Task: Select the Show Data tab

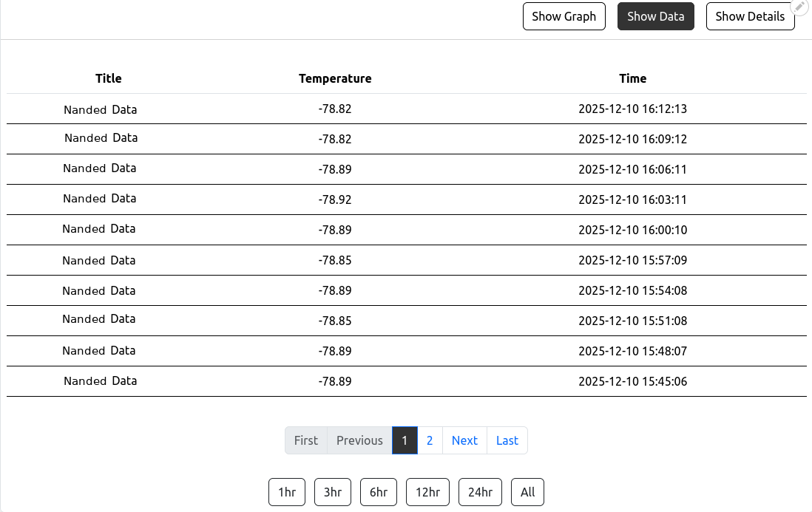Action: (655, 16)
